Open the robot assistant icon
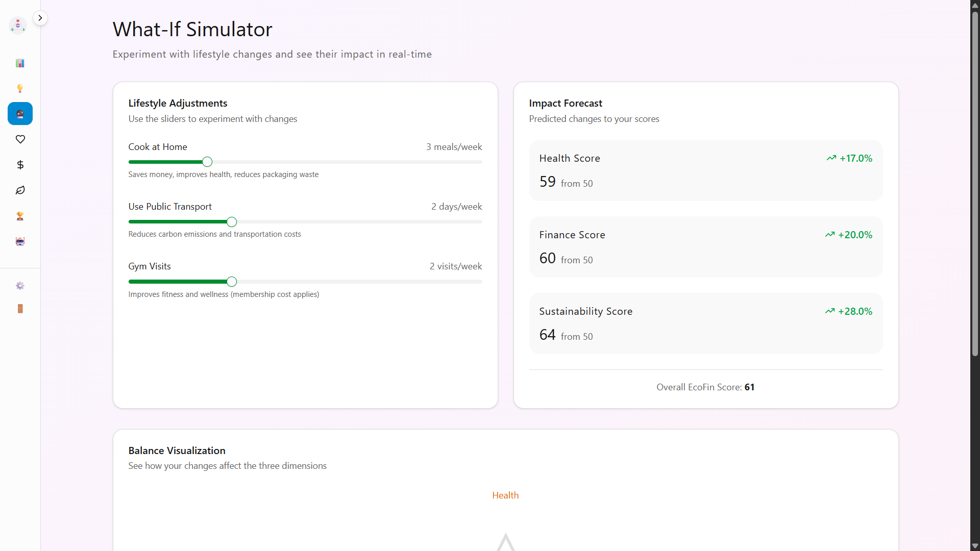The image size is (980, 551). point(20,241)
